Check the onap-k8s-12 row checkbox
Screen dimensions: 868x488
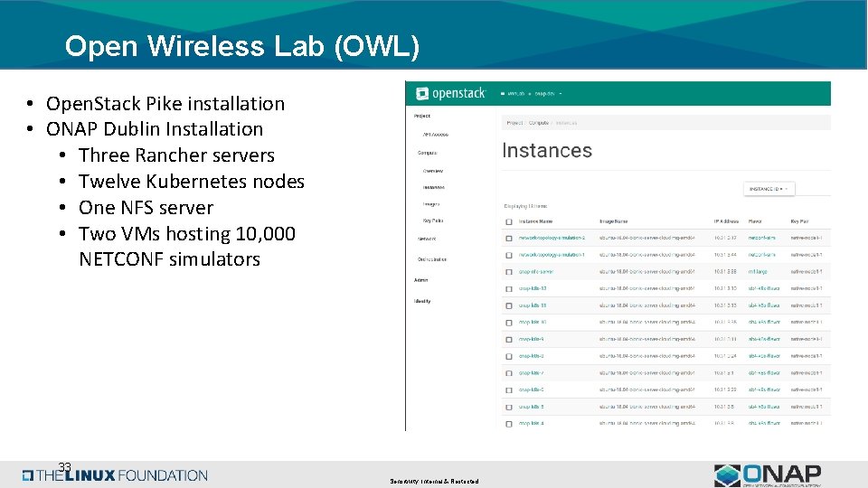509,289
